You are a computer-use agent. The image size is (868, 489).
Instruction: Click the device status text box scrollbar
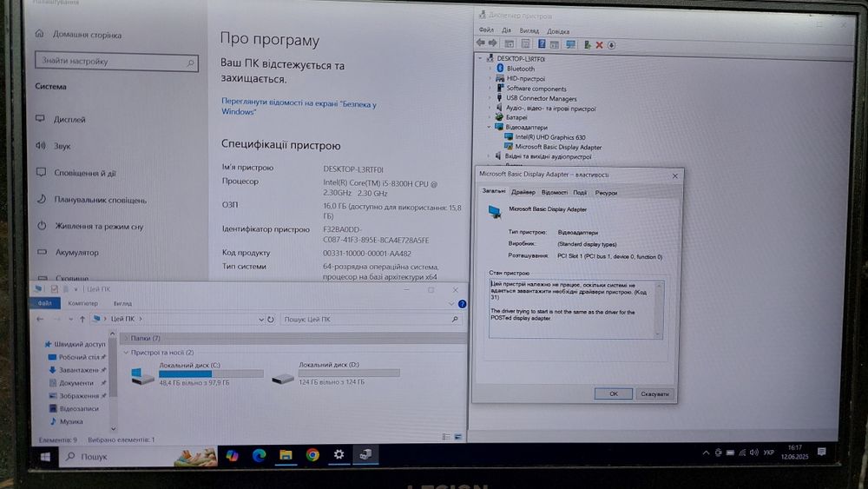(658, 309)
